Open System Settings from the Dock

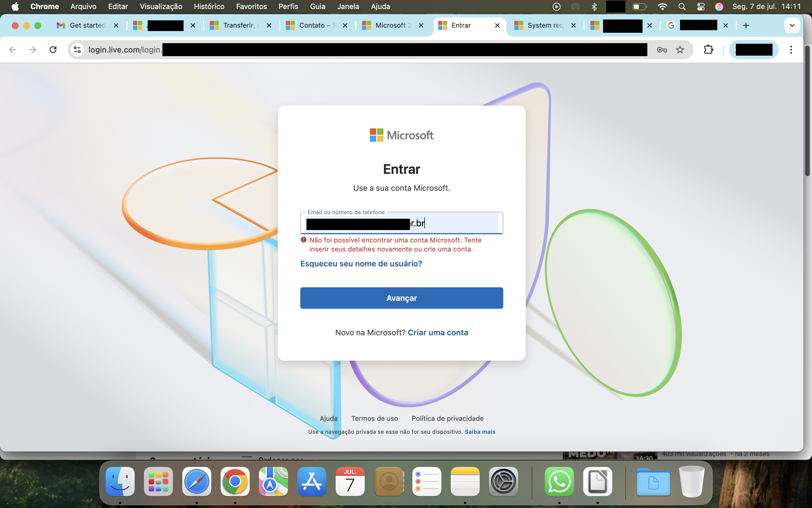pyautogui.click(x=503, y=481)
